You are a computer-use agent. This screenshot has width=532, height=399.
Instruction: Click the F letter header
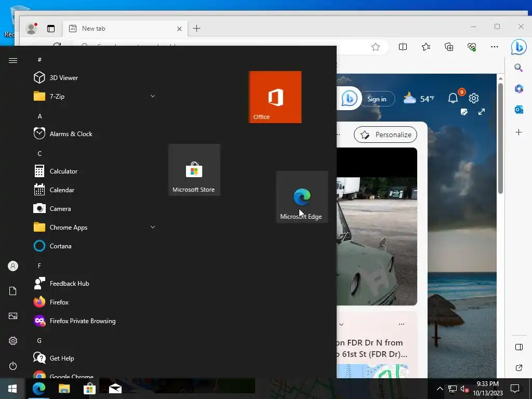click(x=39, y=265)
